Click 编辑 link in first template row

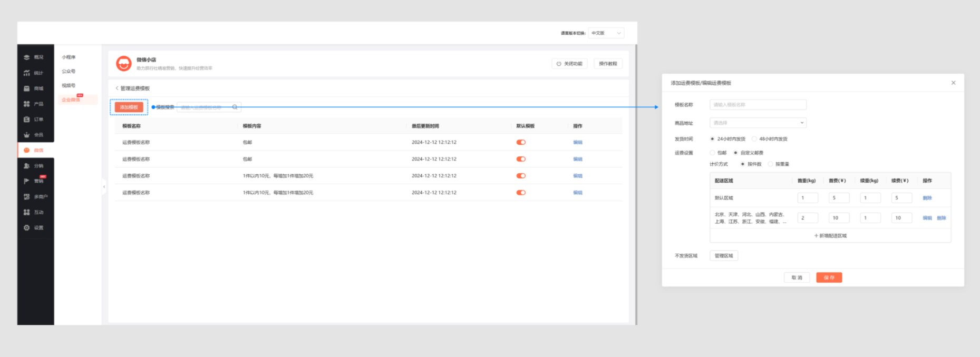point(578,142)
